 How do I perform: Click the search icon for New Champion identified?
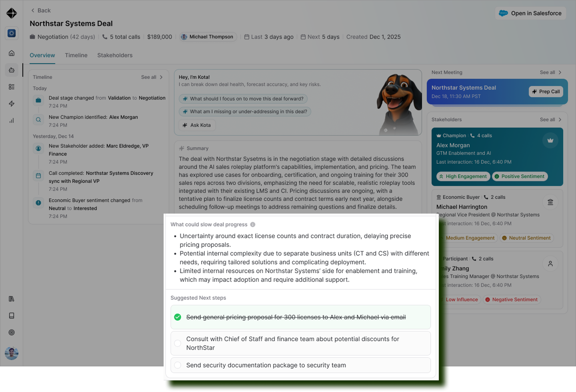[x=38, y=120]
